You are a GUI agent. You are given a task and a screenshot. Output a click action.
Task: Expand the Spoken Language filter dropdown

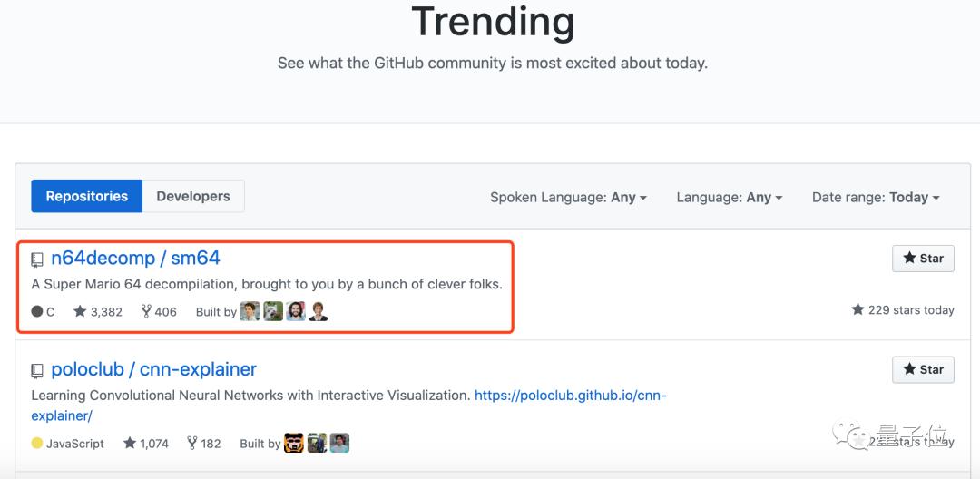tap(568, 198)
